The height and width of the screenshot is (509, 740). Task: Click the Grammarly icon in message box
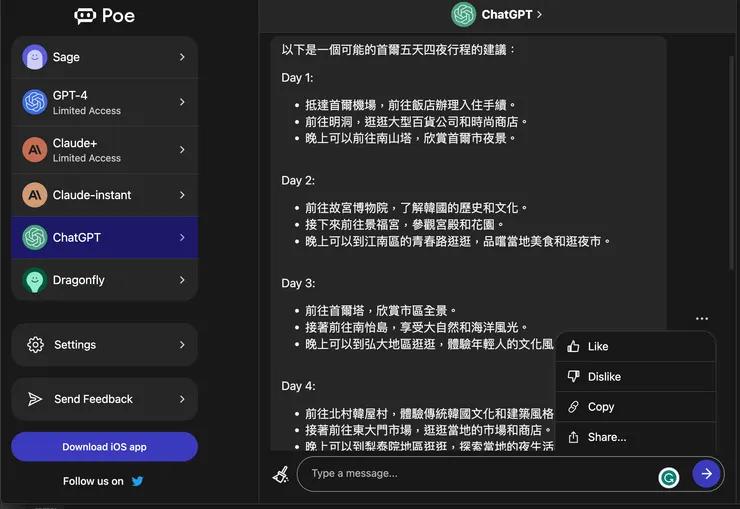(668, 477)
